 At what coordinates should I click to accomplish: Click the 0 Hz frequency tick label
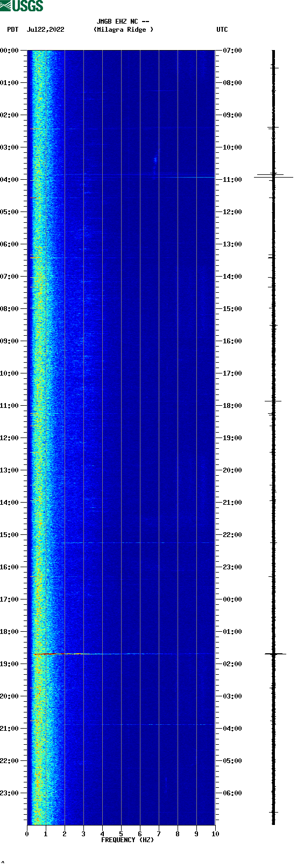click(27, 834)
